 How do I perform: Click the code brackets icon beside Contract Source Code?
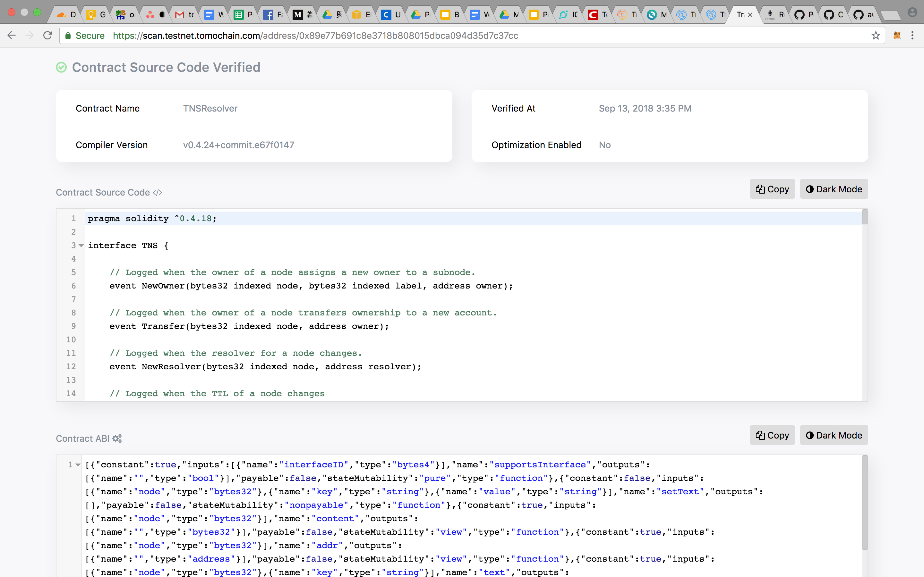(157, 193)
